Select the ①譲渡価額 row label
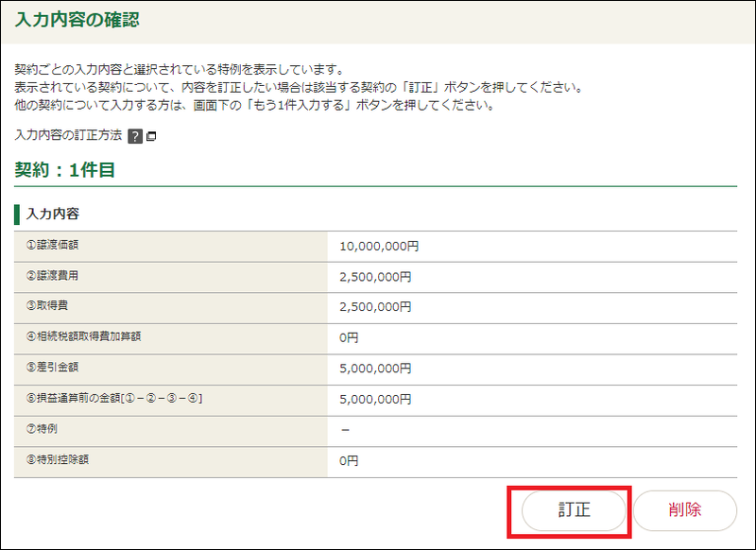The image size is (756, 550). click(x=53, y=245)
